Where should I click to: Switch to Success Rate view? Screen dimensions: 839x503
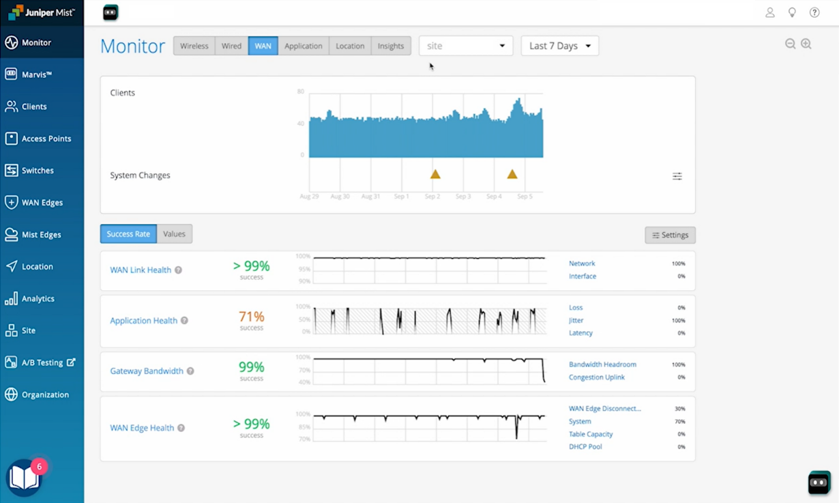pos(128,234)
